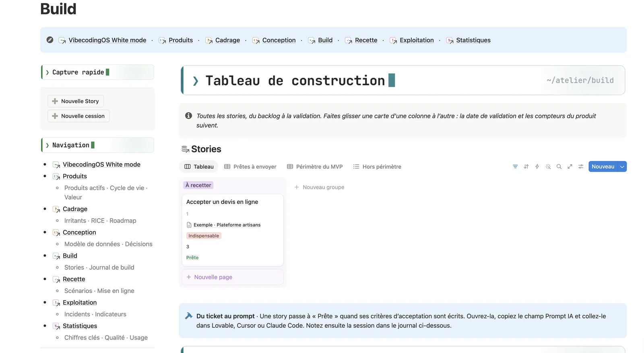The width and height of the screenshot is (644, 353).
Task: Open the dropdown arrow next to Nouveau
Action: pyautogui.click(x=622, y=167)
